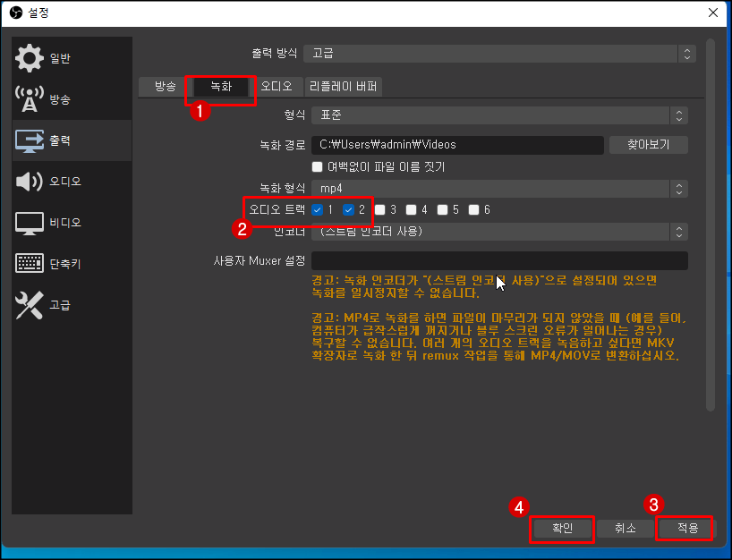Open Output settings monitor-arrow icon (출력)
The image size is (732, 560).
[x=29, y=140]
